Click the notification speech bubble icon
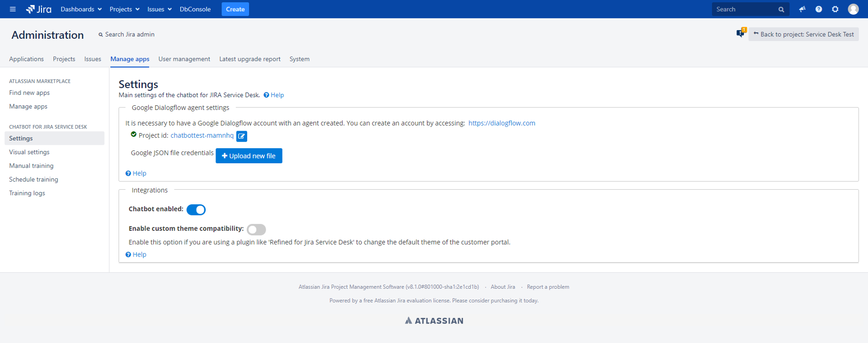The image size is (868, 343). point(741,33)
